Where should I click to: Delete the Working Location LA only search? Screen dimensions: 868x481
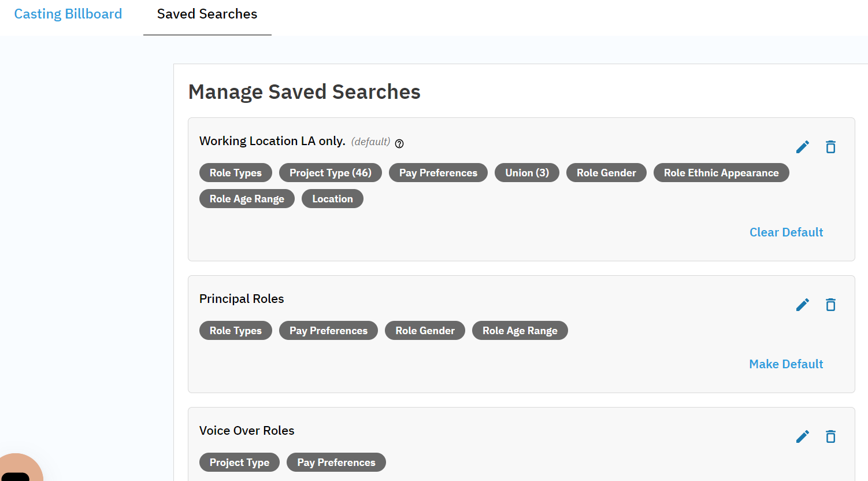tap(830, 147)
